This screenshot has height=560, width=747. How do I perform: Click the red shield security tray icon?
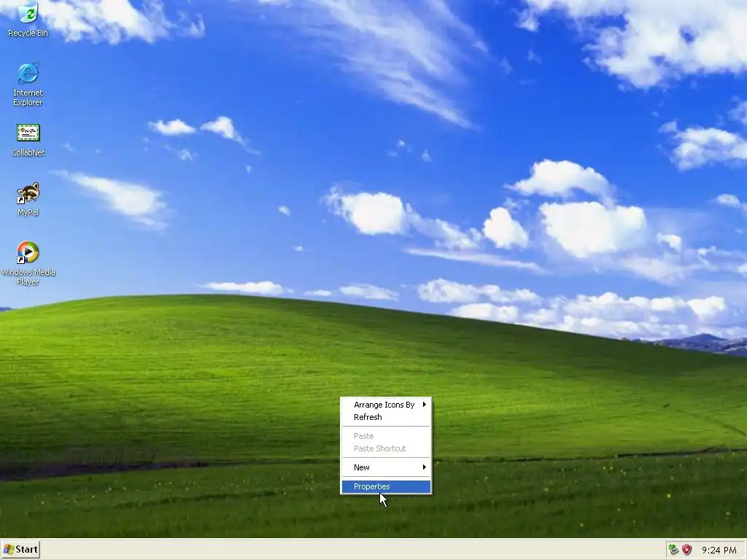pos(686,550)
